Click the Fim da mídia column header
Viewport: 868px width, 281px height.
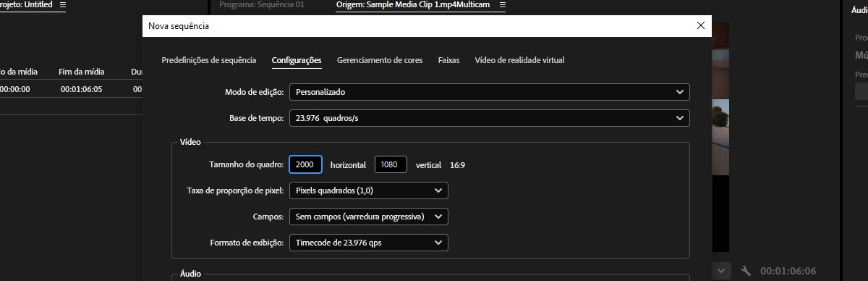[82, 72]
